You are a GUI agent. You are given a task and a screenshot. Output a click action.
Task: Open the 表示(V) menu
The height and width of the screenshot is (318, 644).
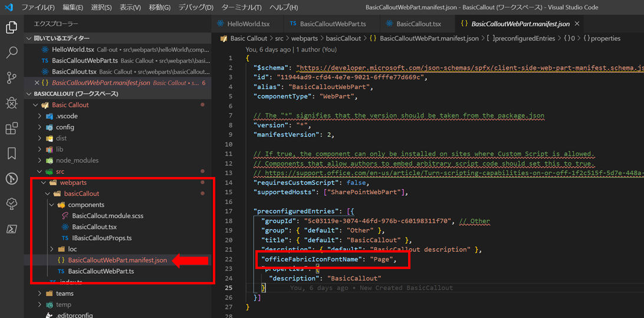(130, 8)
